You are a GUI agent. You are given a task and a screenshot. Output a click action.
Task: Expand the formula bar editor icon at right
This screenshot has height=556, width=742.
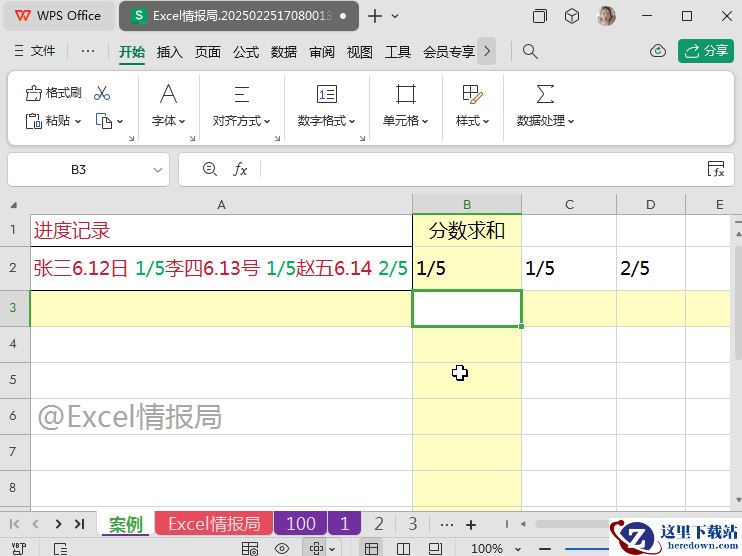(x=715, y=170)
